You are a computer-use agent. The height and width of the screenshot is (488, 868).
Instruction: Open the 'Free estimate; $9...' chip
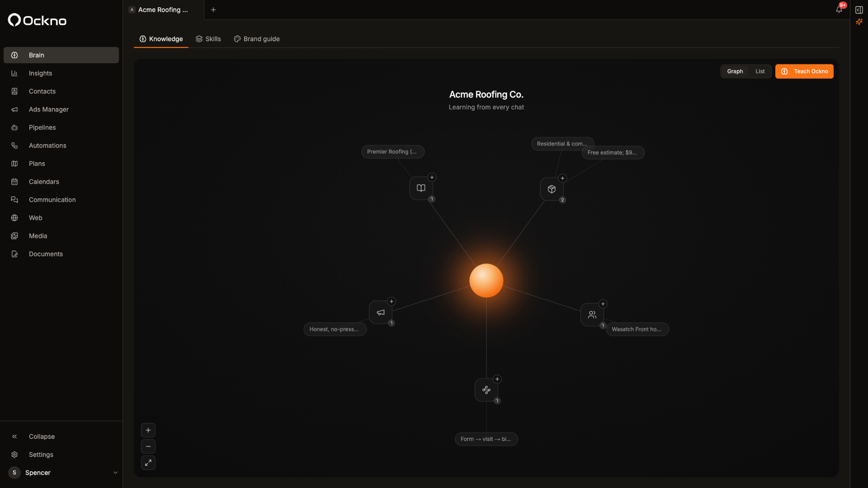[x=613, y=153]
